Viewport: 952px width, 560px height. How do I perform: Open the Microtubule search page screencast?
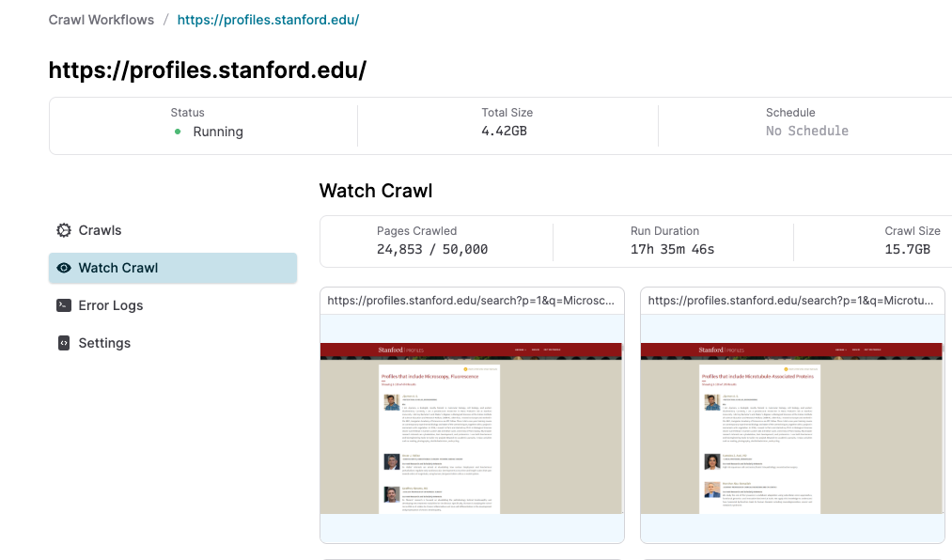coord(792,428)
